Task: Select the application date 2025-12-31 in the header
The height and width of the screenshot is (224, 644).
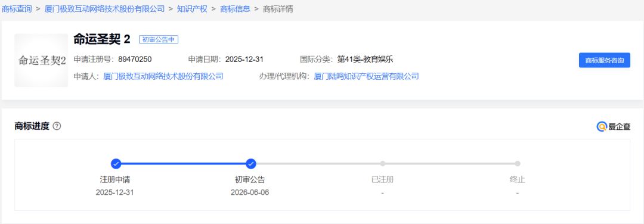Action: pos(244,59)
